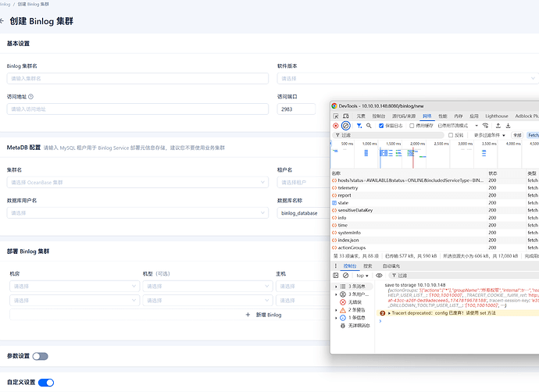Toggle the 保留日志 checkbox

point(381,126)
